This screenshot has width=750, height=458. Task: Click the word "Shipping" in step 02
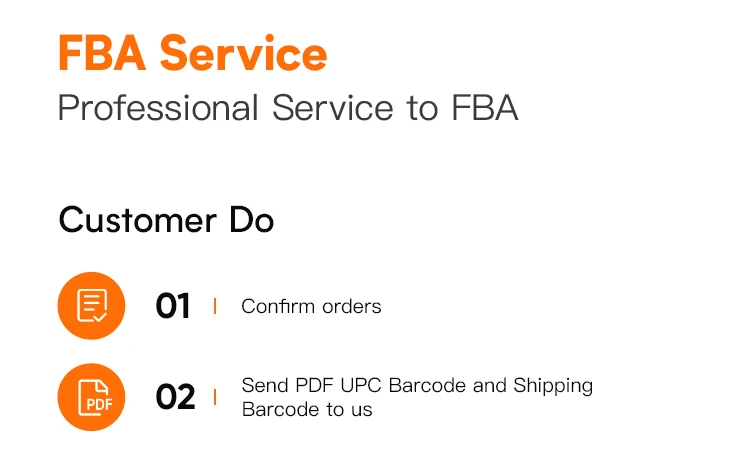pos(553,385)
